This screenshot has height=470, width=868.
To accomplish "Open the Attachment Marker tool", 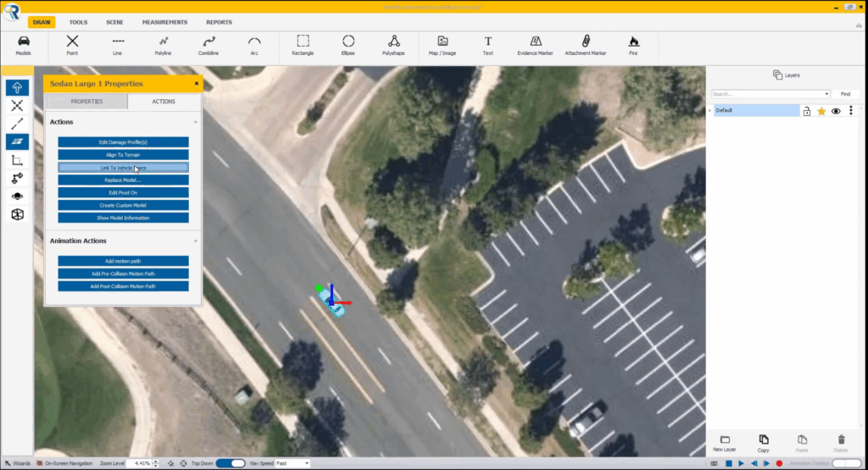I will click(585, 45).
